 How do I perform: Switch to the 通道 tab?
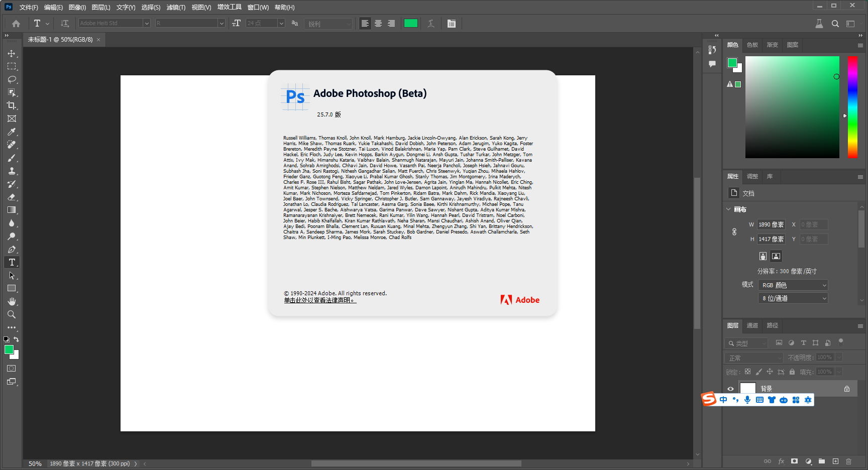click(752, 326)
